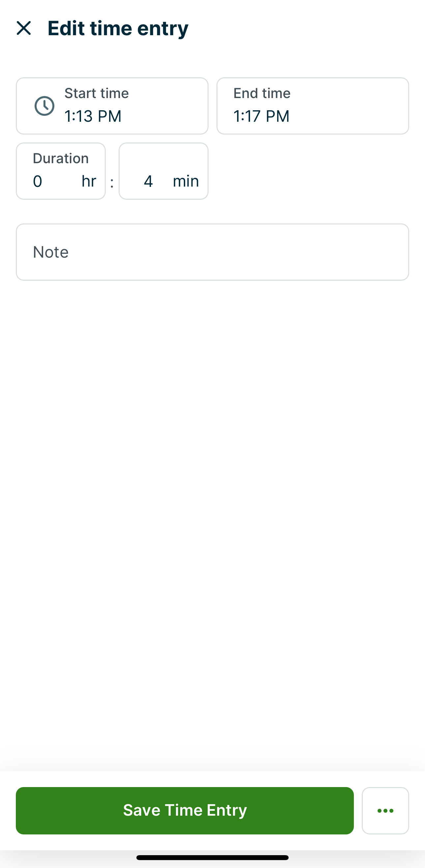Select the 1:17 PM end value
Screen dimensions: 425x868
(261, 116)
